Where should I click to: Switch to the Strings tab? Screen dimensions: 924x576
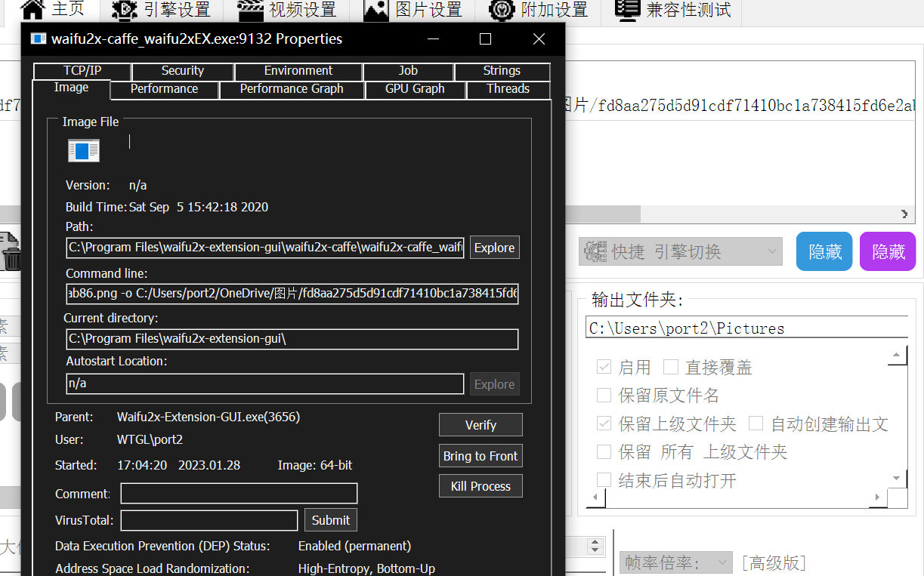(x=502, y=71)
